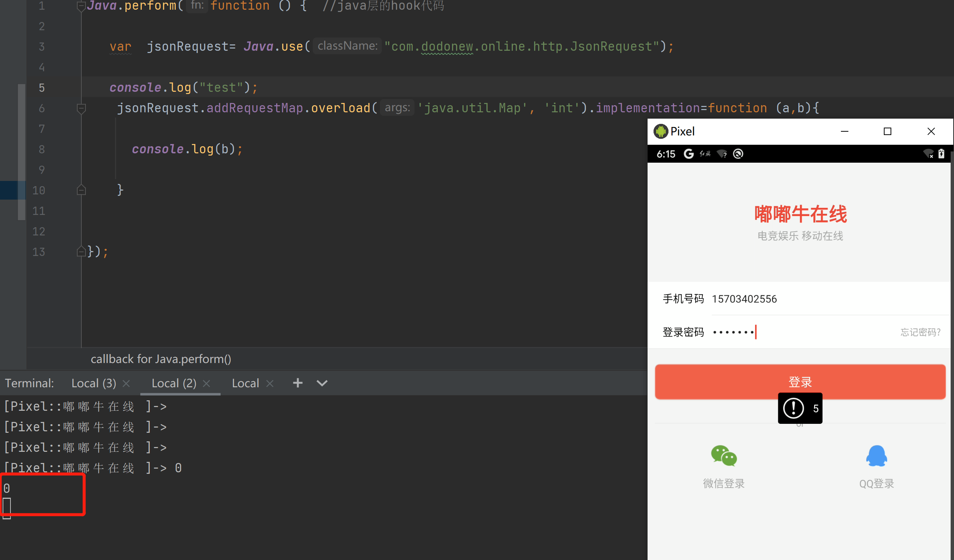
Task: Click the 6:15 clock in status bar
Action: 665,154
